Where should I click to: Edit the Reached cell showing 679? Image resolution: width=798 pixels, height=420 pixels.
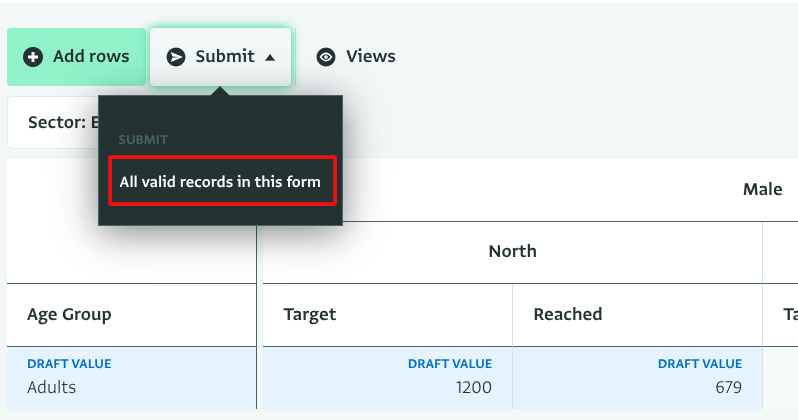pyautogui.click(x=725, y=387)
